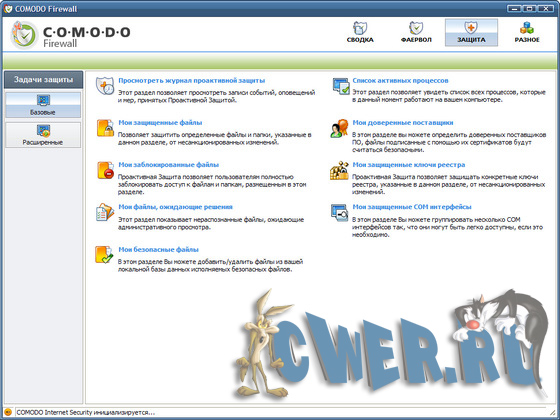Click the Защита shield plus icon

coord(471,28)
